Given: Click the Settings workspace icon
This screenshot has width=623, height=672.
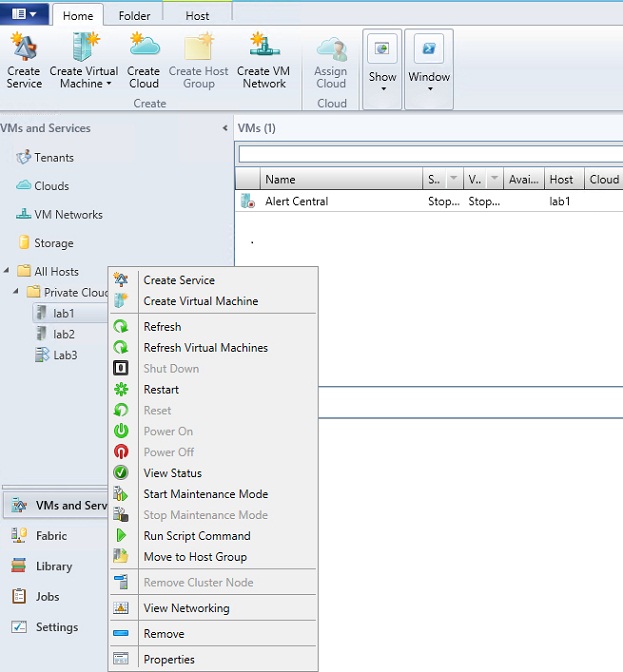Looking at the screenshot, I should (x=19, y=627).
